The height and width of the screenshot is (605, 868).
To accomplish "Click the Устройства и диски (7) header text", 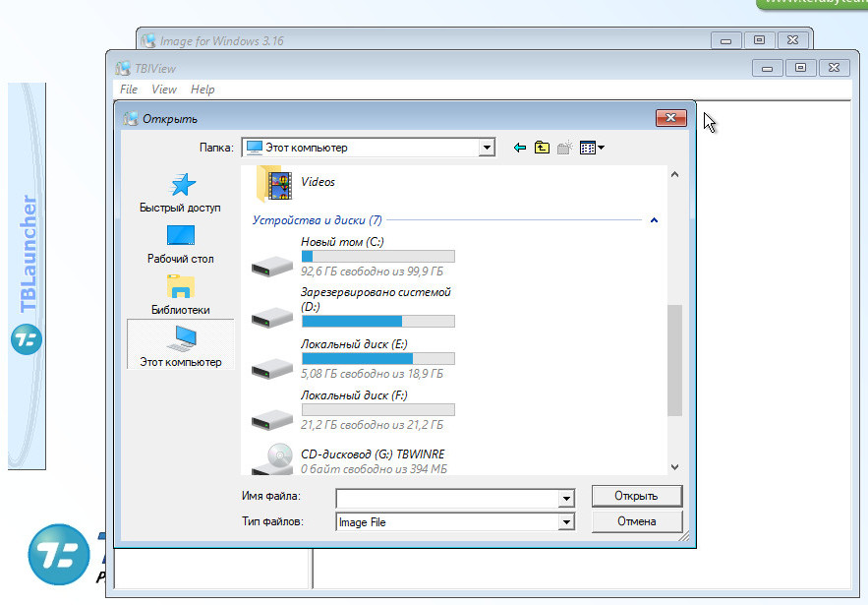I will (318, 220).
